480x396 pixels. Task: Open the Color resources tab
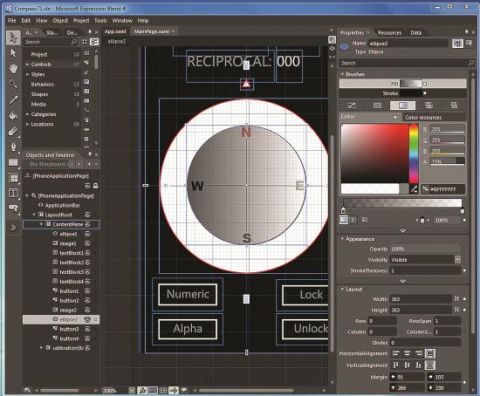pos(423,117)
